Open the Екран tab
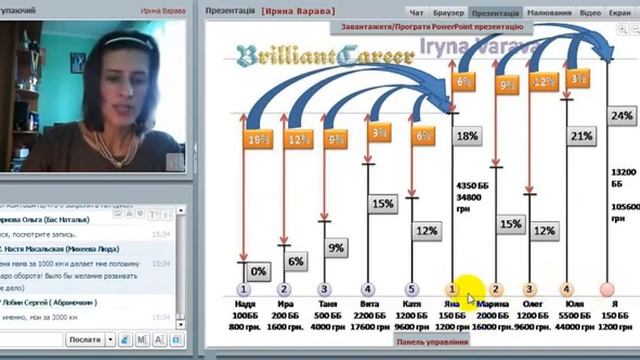640x360 pixels. click(x=620, y=13)
